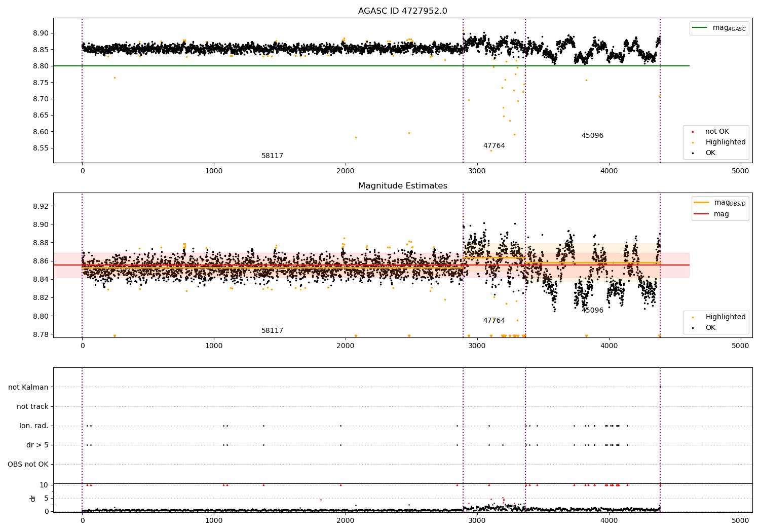Click the y-axis tick label 8.78
This screenshot has width=760, height=532.
point(41,334)
